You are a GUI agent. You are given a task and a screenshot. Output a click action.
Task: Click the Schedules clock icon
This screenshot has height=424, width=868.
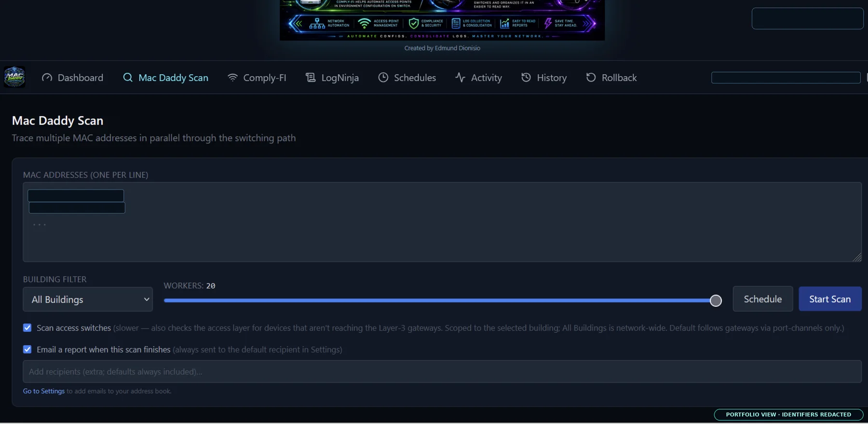point(383,78)
